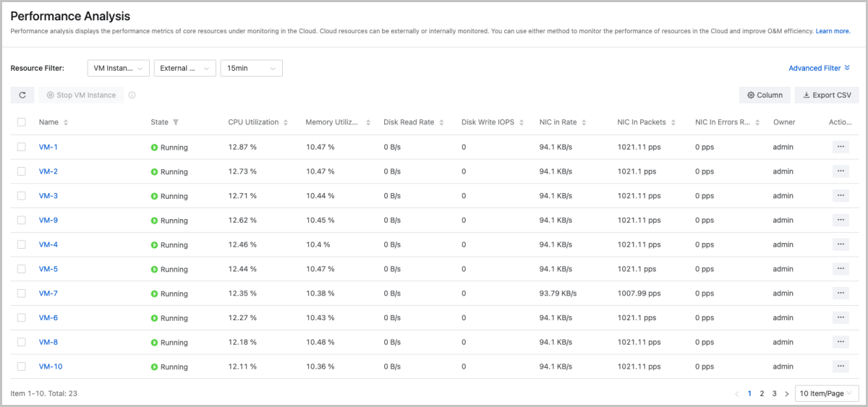Check the box next to VM-10
The image size is (868, 407).
(x=22, y=367)
